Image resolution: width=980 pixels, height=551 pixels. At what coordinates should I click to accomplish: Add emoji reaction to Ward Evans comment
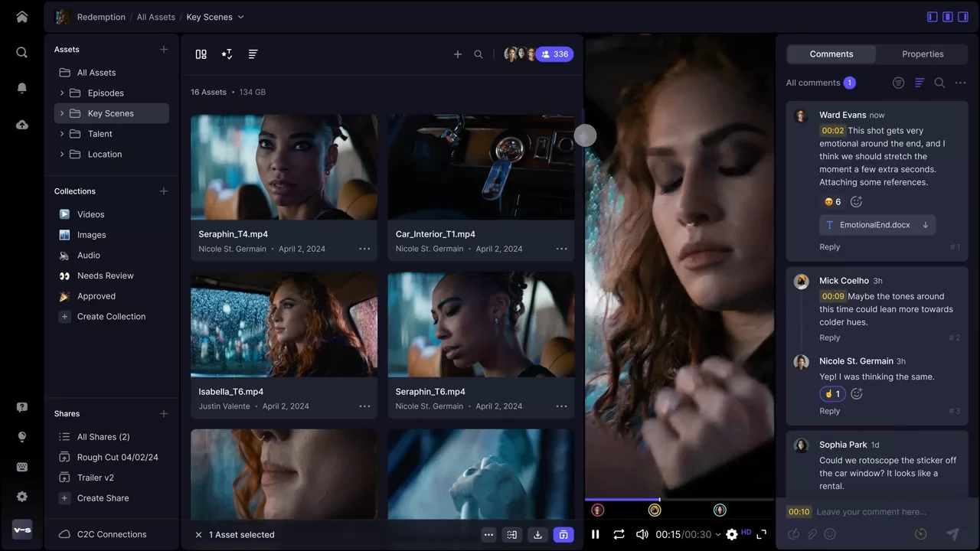(x=857, y=202)
